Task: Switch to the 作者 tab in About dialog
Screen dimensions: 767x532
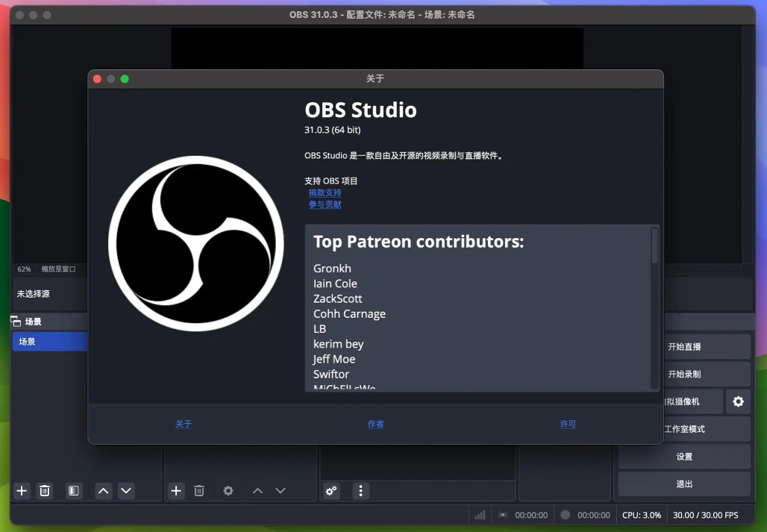Action: point(375,424)
